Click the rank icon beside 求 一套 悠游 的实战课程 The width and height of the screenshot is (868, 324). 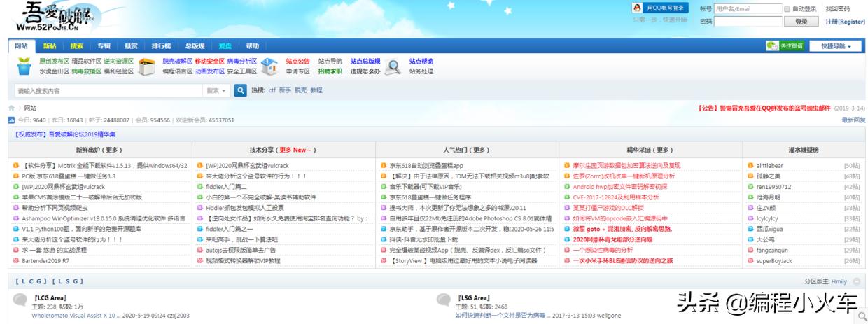[x=16, y=250]
